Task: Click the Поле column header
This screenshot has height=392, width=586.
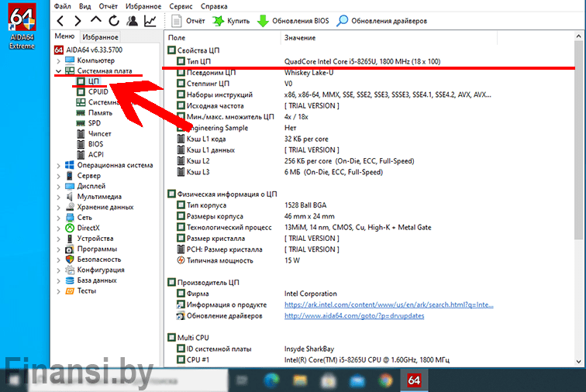Action: (222, 38)
